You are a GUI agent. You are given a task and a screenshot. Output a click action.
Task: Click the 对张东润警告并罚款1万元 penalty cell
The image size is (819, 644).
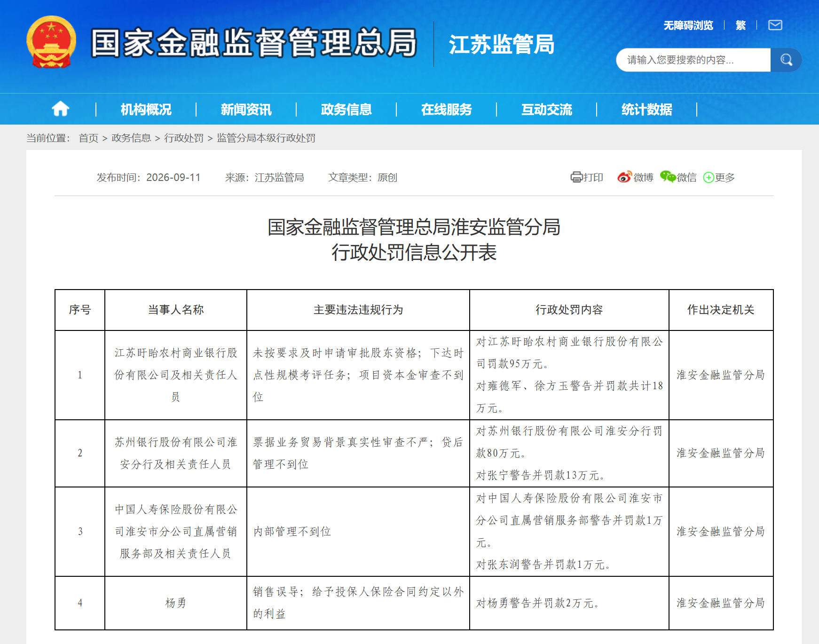click(x=569, y=532)
